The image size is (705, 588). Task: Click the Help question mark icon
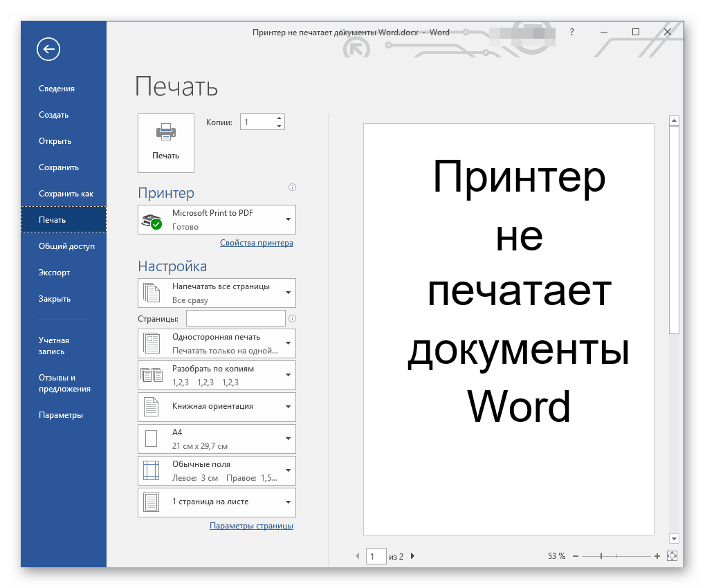(572, 32)
